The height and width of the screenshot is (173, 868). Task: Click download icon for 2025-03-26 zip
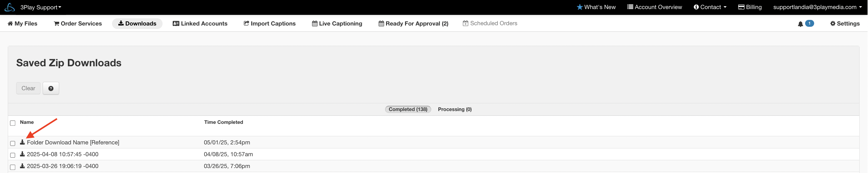(22, 166)
